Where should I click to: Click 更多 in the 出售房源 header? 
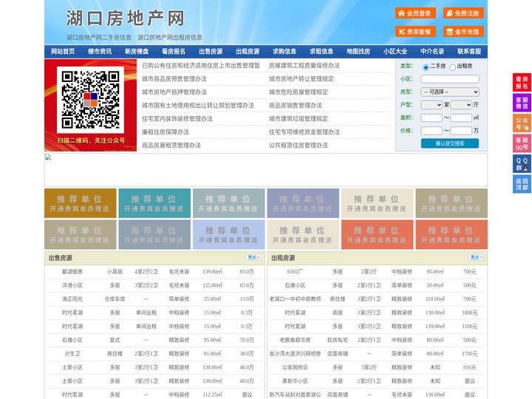[253, 258]
